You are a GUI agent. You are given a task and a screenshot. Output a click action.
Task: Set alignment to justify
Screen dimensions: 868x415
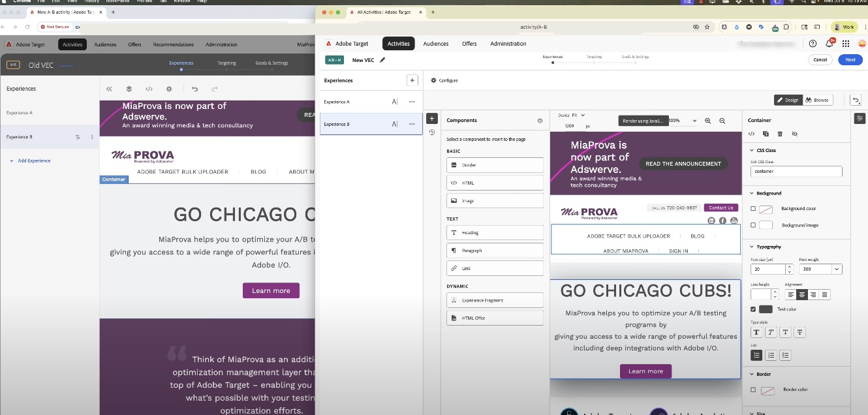(x=825, y=295)
